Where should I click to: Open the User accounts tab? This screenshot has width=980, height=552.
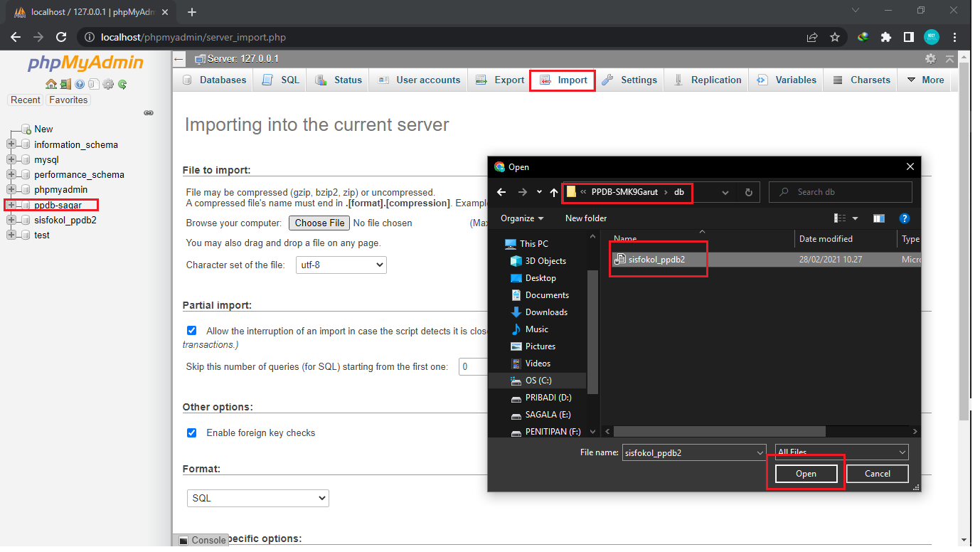419,80
